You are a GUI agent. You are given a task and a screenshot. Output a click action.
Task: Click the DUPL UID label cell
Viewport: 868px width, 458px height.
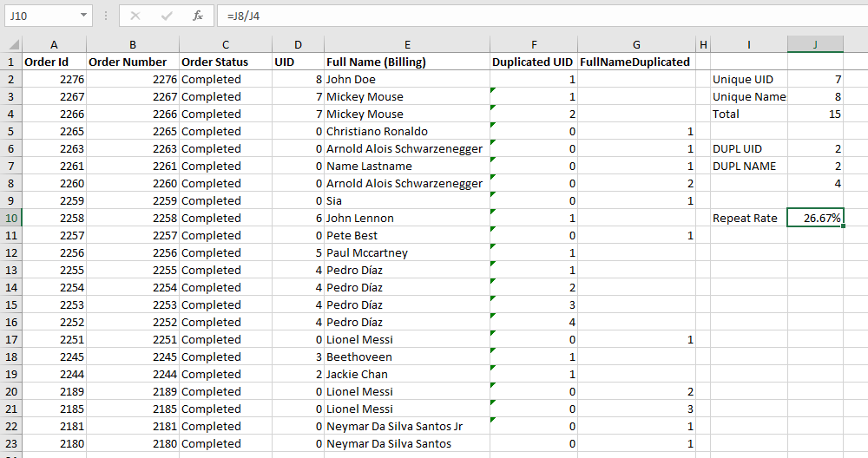click(749, 149)
